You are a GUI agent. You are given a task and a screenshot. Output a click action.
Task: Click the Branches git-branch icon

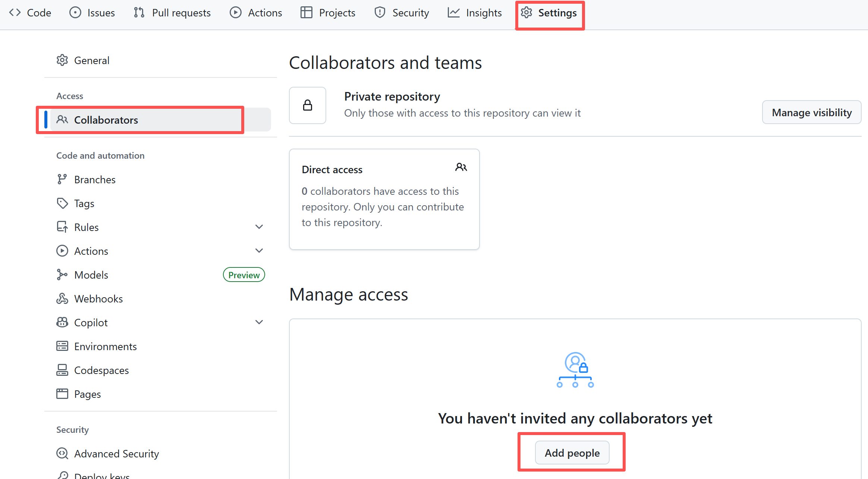62,180
